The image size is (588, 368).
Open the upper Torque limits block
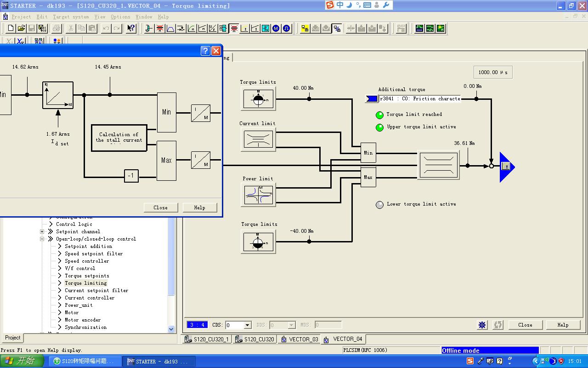(x=258, y=98)
